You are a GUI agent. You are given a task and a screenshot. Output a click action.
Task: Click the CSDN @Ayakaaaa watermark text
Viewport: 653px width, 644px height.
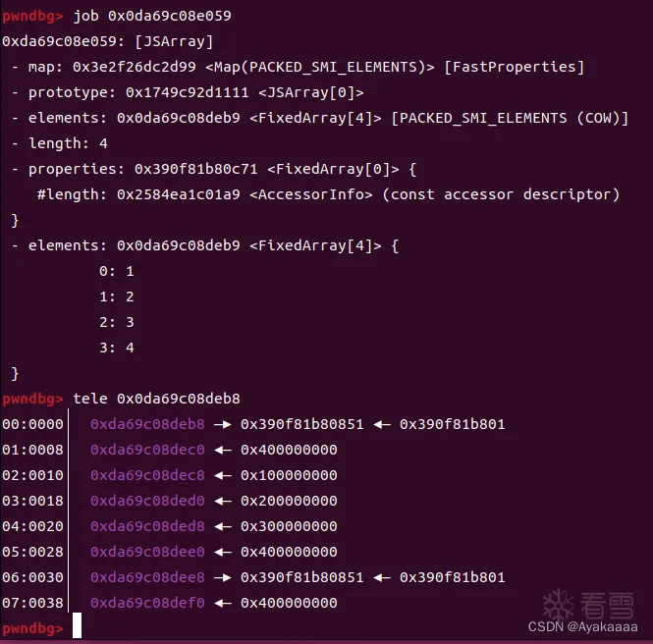point(585,626)
